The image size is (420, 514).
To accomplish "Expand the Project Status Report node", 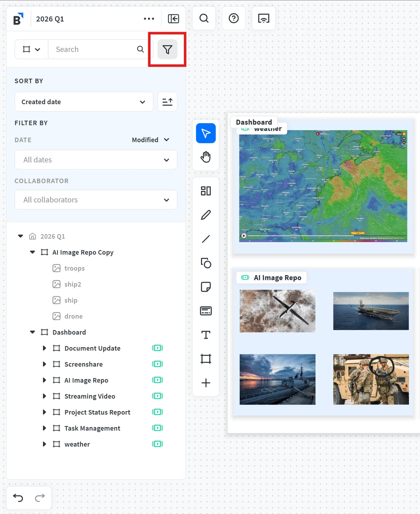I will point(44,412).
